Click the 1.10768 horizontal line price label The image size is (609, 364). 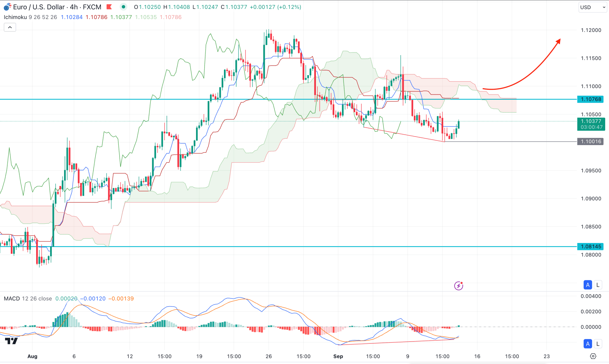pyautogui.click(x=591, y=99)
